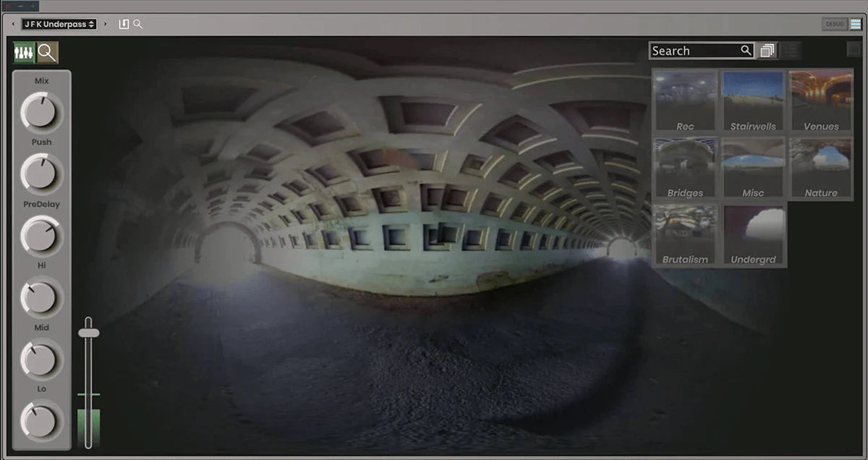Screen dimensions: 868x460
Task: Go to the next preset with the right arrow
Action: point(106,23)
